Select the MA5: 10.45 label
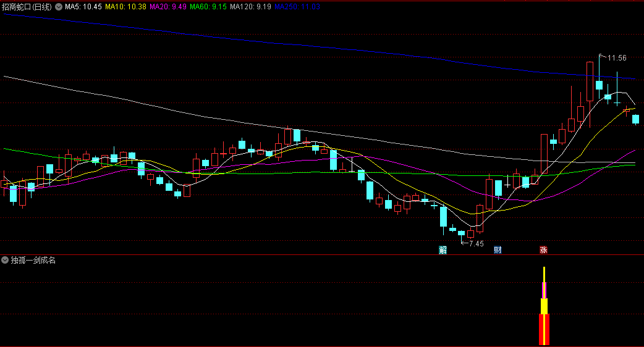This screenshot has width=644, height=347. pos(83,7)
